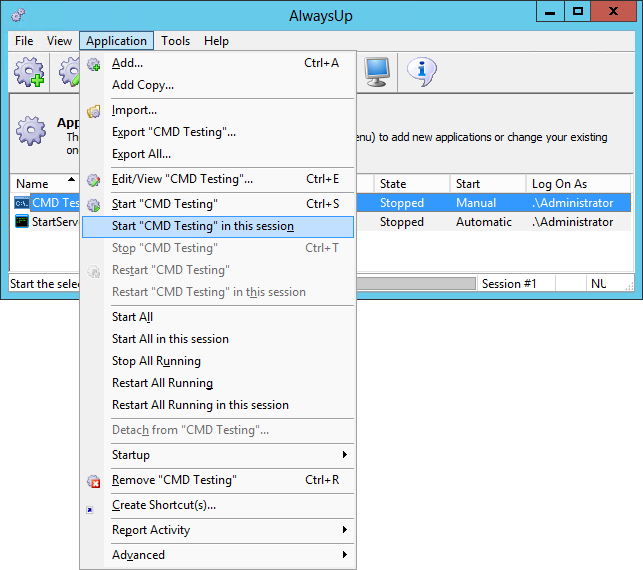Sort by the Start column header
Viewport: 643px width, 570px height.
click(x=488, y=184)
